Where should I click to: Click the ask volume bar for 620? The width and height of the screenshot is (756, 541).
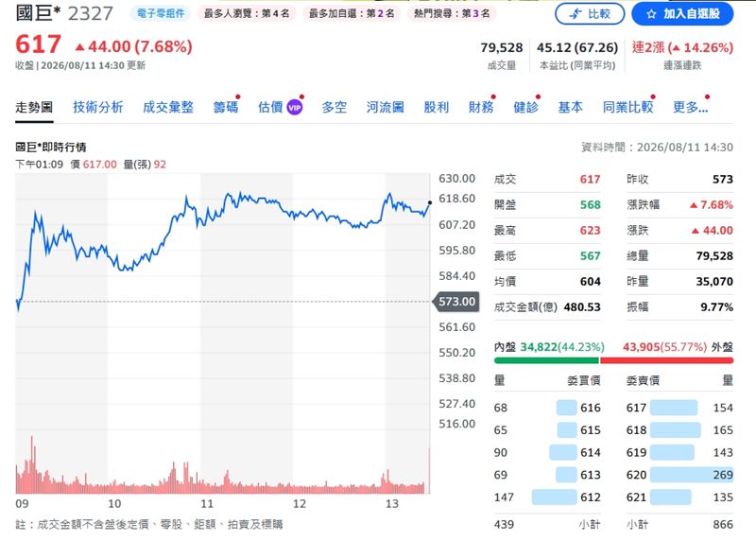692,475
